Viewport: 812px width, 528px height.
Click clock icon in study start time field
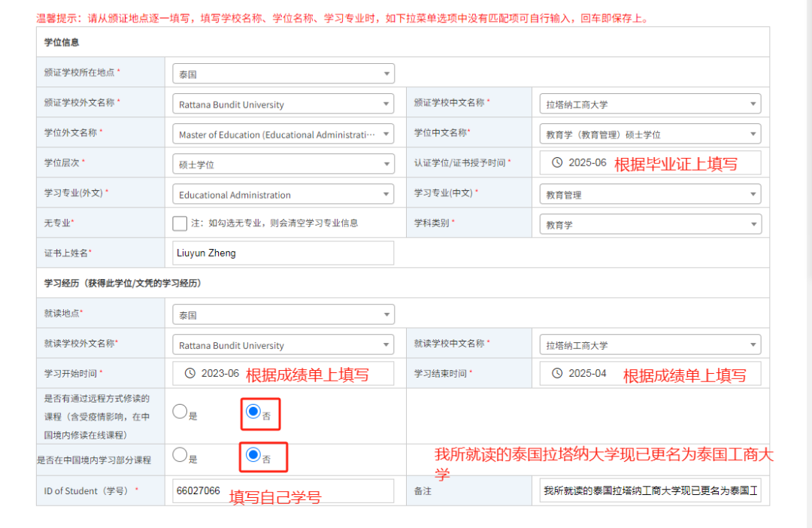point(190,373)
